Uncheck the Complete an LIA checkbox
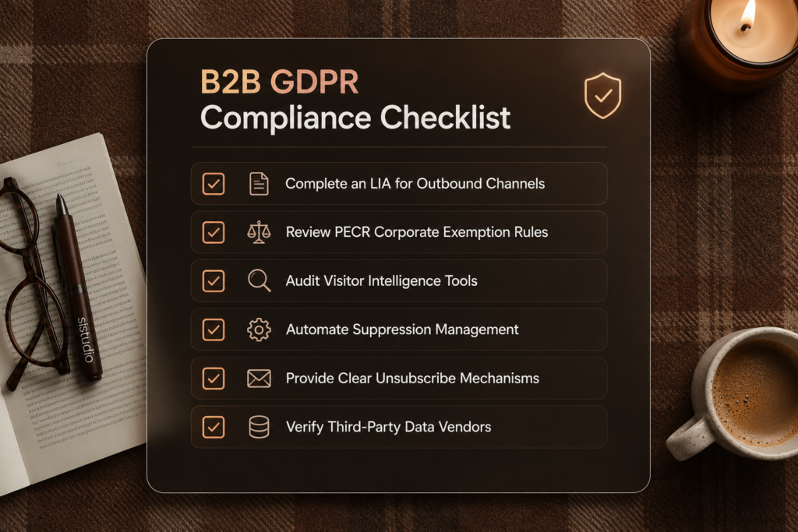 click(x=214, y=184)
